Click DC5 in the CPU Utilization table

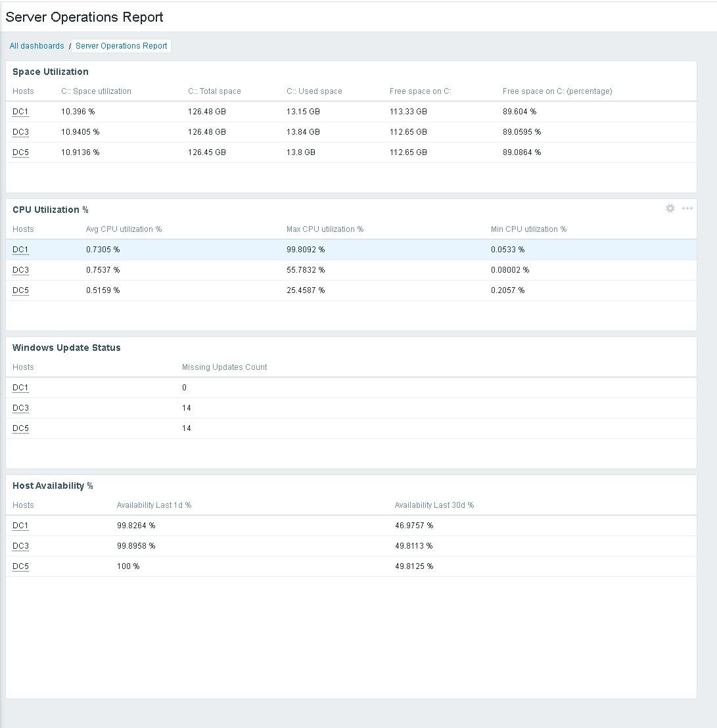click(20, 290)
